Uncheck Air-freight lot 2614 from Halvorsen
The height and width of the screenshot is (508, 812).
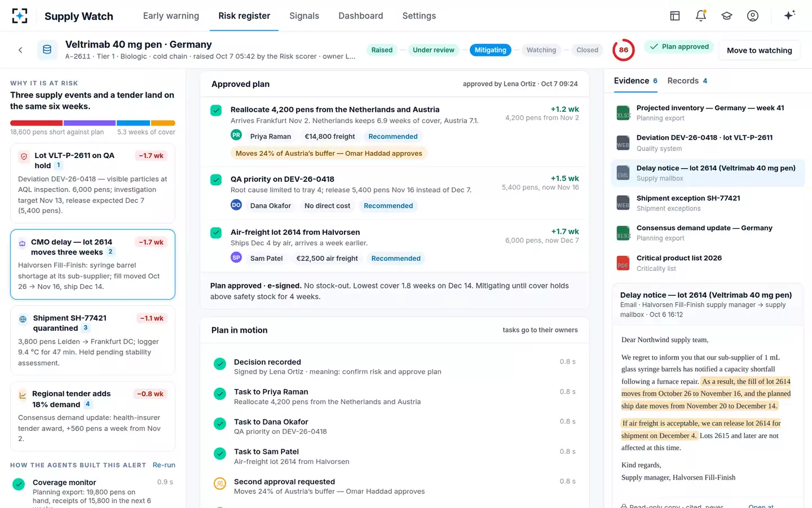(216, 233)
